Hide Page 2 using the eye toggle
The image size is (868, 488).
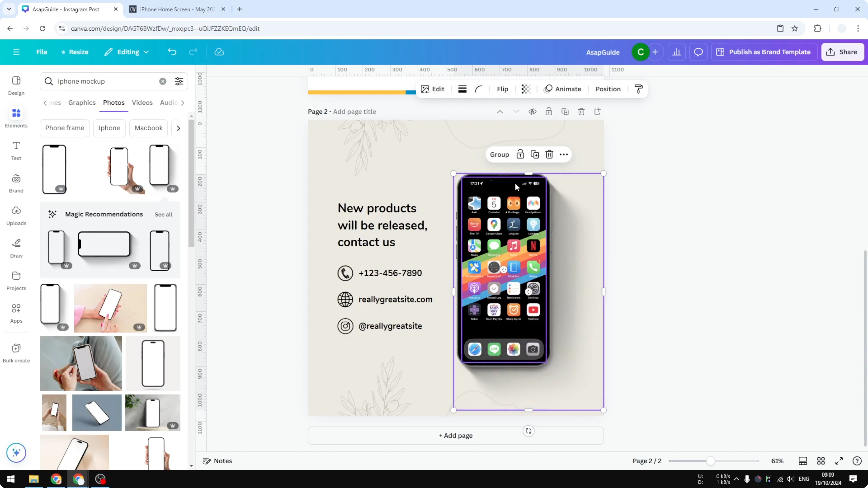pyautogui.click(x=532, y=112)
